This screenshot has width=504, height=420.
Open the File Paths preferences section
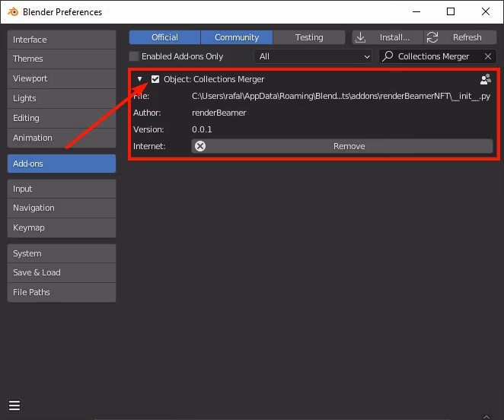pos(62,292)
